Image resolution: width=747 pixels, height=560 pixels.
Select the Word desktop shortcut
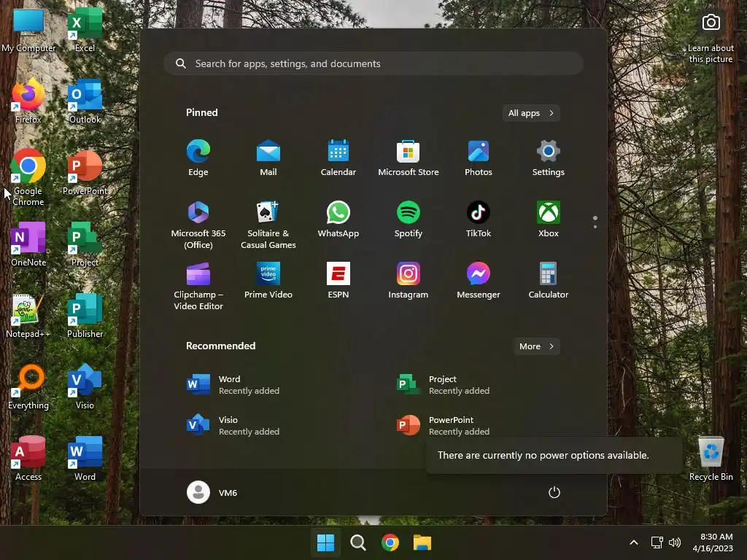click(85, 459)
